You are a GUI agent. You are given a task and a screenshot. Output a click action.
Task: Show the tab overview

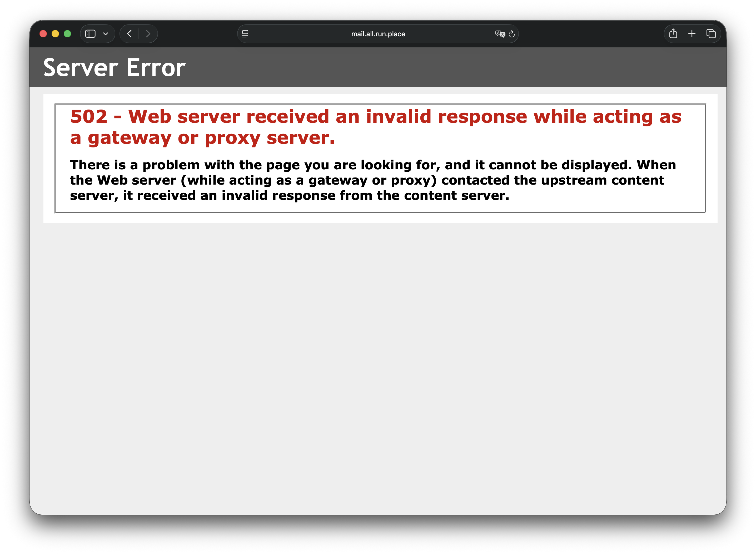711,34
